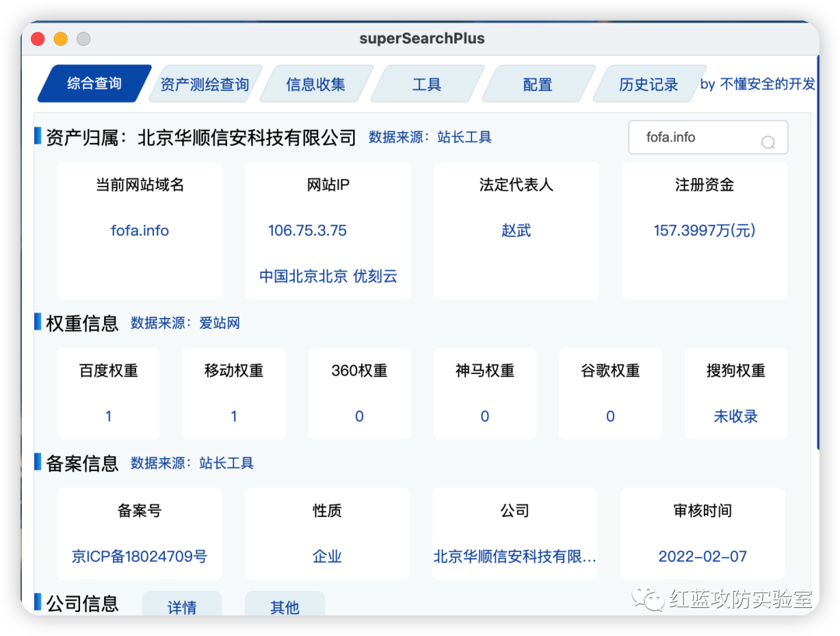Open the 资产测绘查询 tab

205,85
